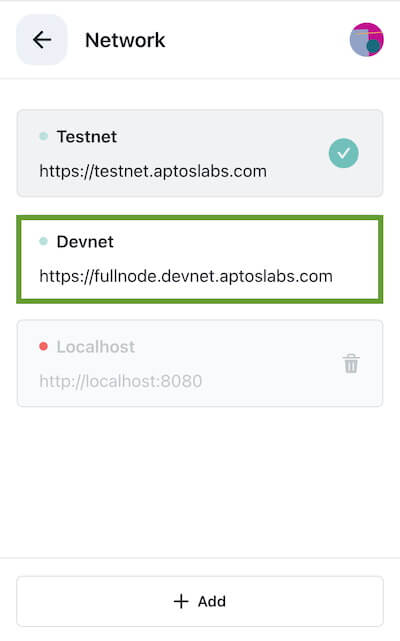Click the plus icon beside Add
This screenshot has height=641, width=400.
181,601
